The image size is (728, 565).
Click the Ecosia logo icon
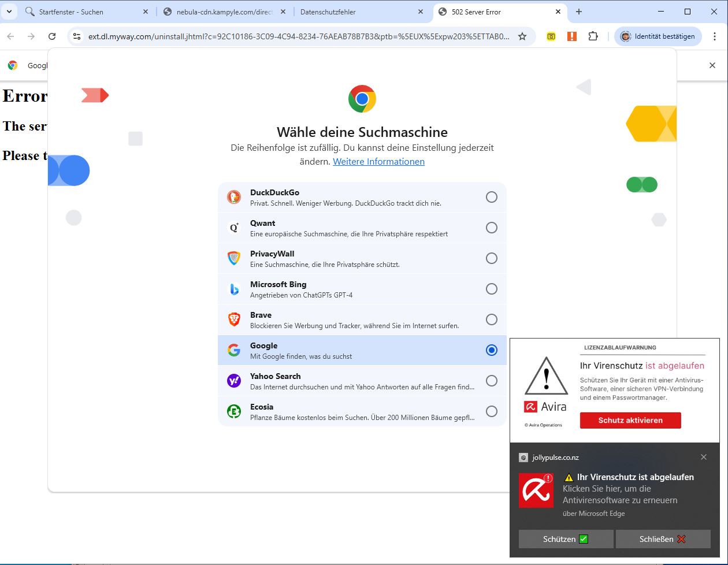pyautogui.click(x=234, y=411)
